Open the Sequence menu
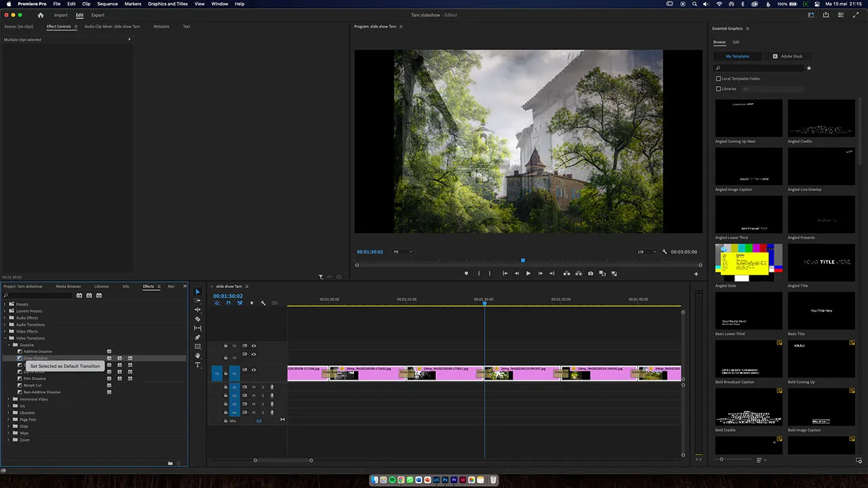The height and width of the screenshot is (488, 868). click(x=107, y=4)
